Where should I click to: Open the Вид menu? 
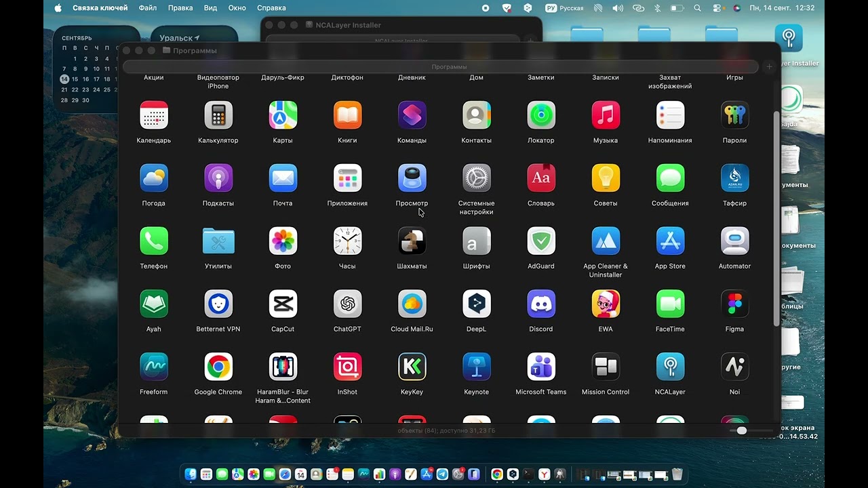pos(210,8)
